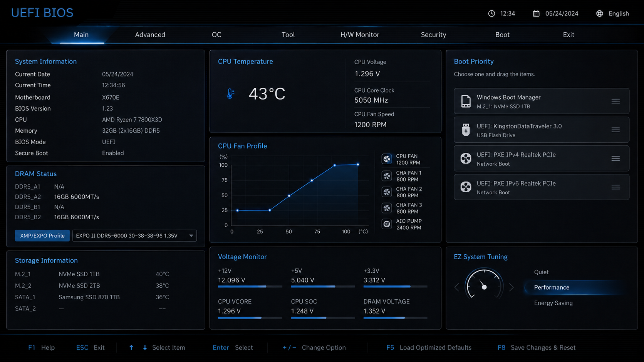644x362 pixels.
Task: Click the fan curve point at 100% top right
Action: (358, 165)
